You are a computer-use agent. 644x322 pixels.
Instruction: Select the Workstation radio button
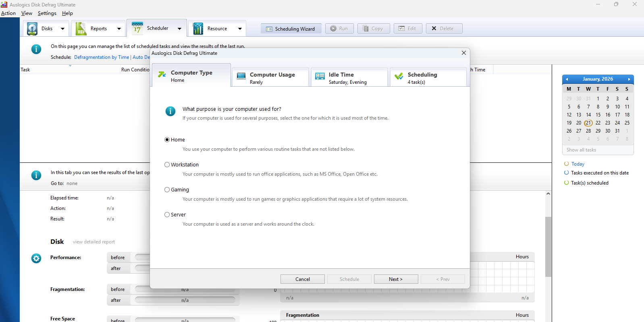(x=167, y=165)
